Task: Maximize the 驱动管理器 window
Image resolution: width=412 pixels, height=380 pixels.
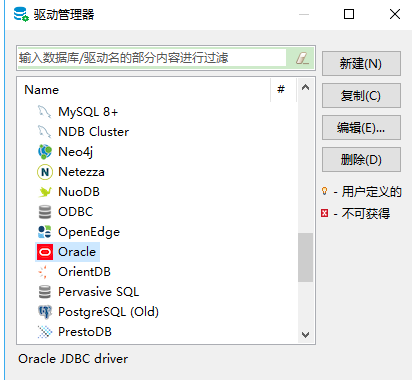Action: coord(349,14)
